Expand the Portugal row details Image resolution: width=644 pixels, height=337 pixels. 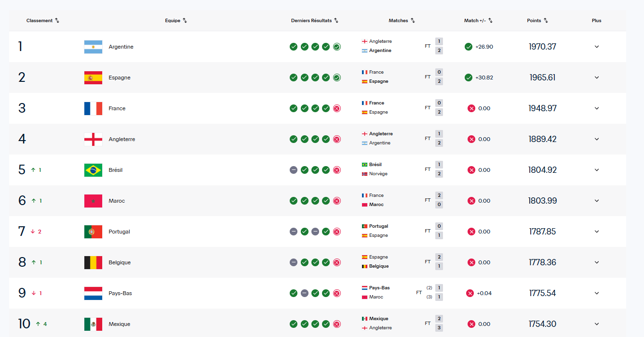point(597,232)
